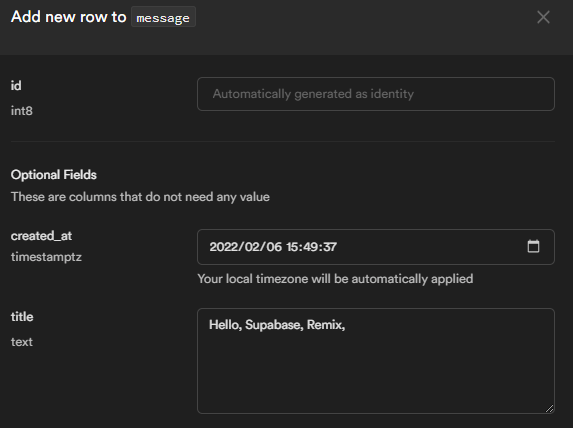Viewport: 573px width, 428px height.
Task: Click the timestamptz type label
Action: [x=46, y=257]
